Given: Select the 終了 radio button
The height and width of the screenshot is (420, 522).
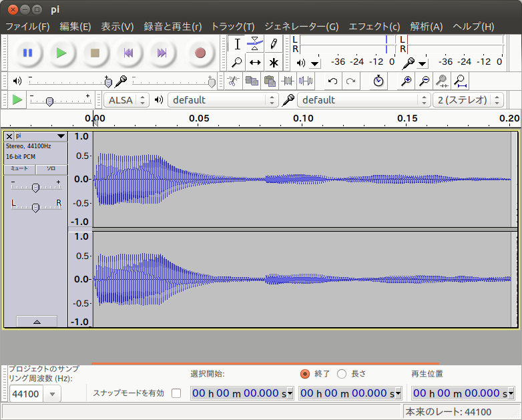Looking at the screenshot, I should click(x=305, y=374).
